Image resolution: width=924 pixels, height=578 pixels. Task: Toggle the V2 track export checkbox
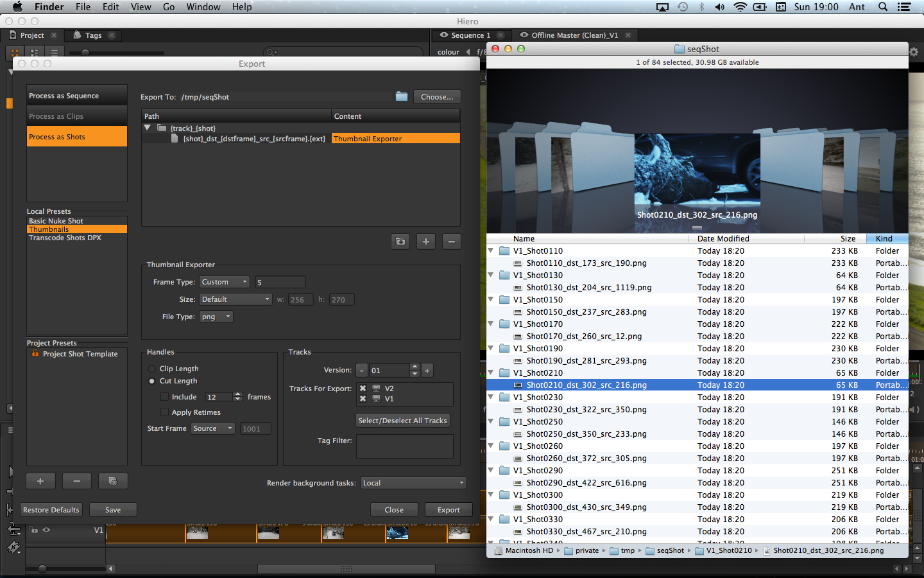[x=363, y=389]
